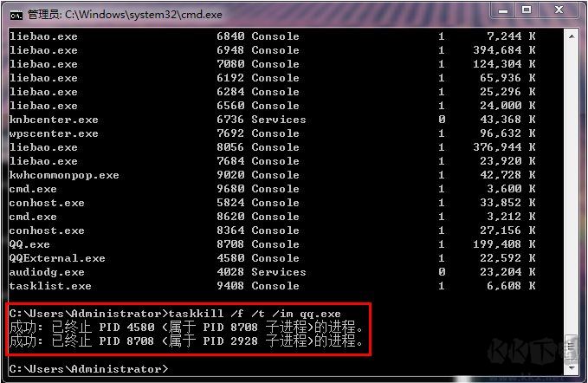Viewport: 588px width, 383px height.
Task: Click the kwhcommonpop.exe process name
Action: (x=64, y=175)
